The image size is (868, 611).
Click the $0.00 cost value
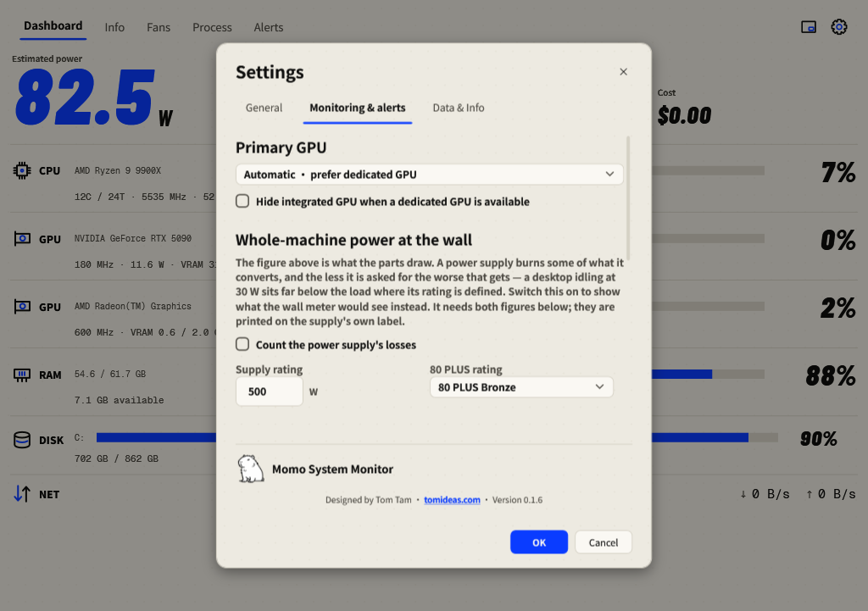684,115
